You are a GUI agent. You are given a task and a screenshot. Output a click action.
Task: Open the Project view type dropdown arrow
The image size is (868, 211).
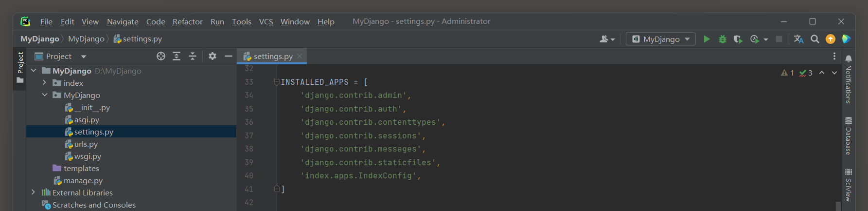[84, 57]
